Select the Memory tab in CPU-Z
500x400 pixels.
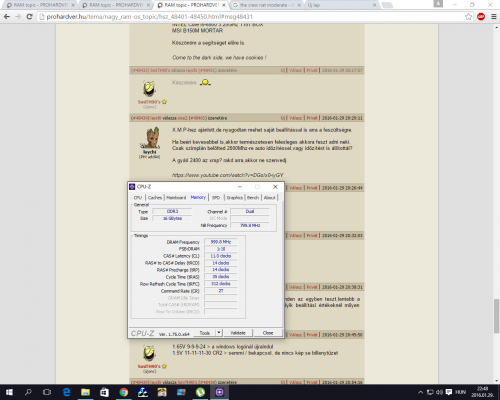198,197
